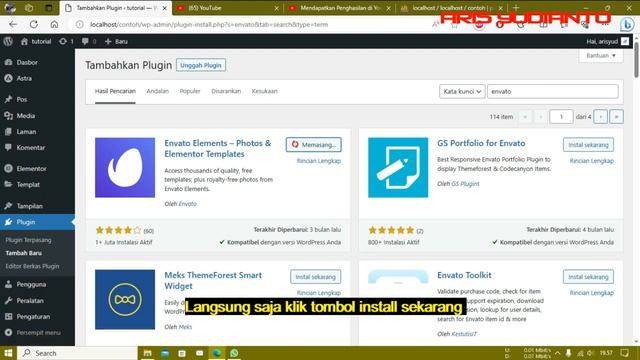This screenshot has height=360, width=640.
Task: Open GS Portfolio for Envato title
Action: click(x=481, y=143)
